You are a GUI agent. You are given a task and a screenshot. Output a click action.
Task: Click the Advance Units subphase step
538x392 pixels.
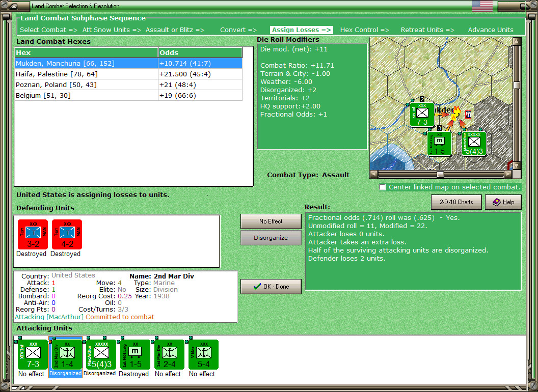point(491,30)
